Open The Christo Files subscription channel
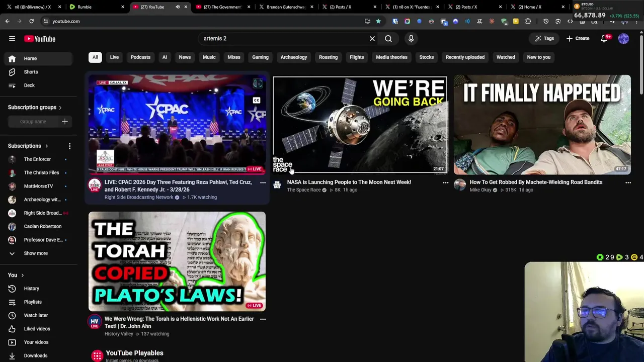644x362 pixels. 38,173
